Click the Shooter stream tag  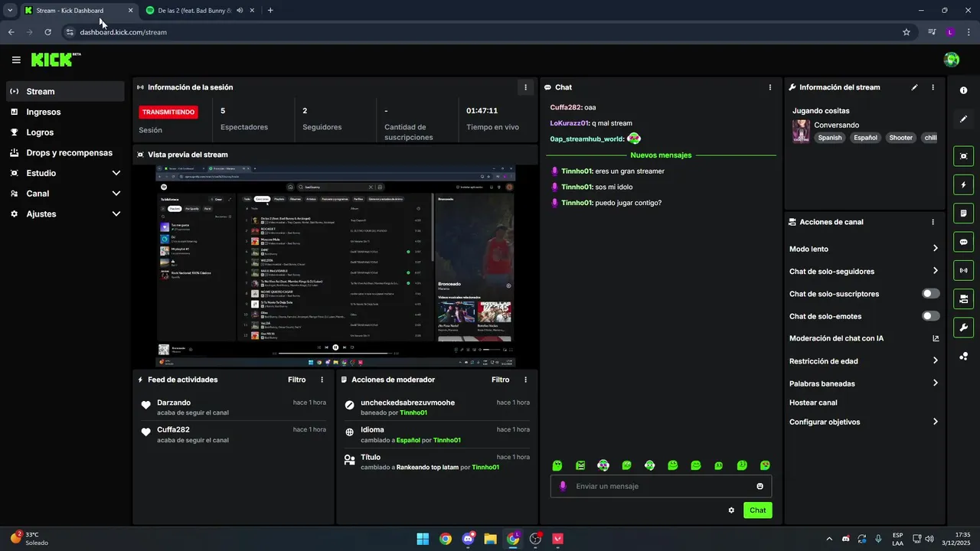click(900, 138)
